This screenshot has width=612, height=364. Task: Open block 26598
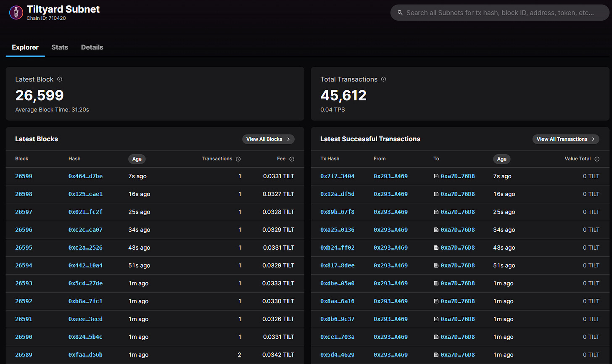(x=24, y=194)
